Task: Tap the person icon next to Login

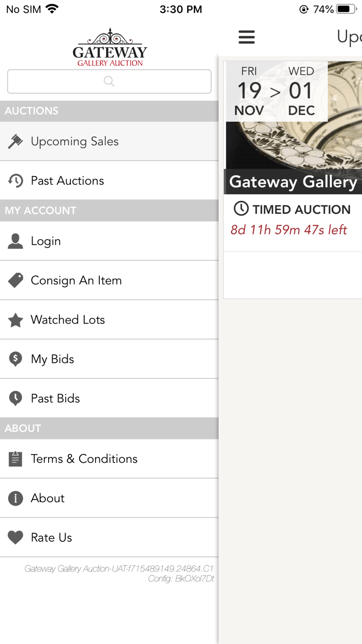Action: pos(16,241)
